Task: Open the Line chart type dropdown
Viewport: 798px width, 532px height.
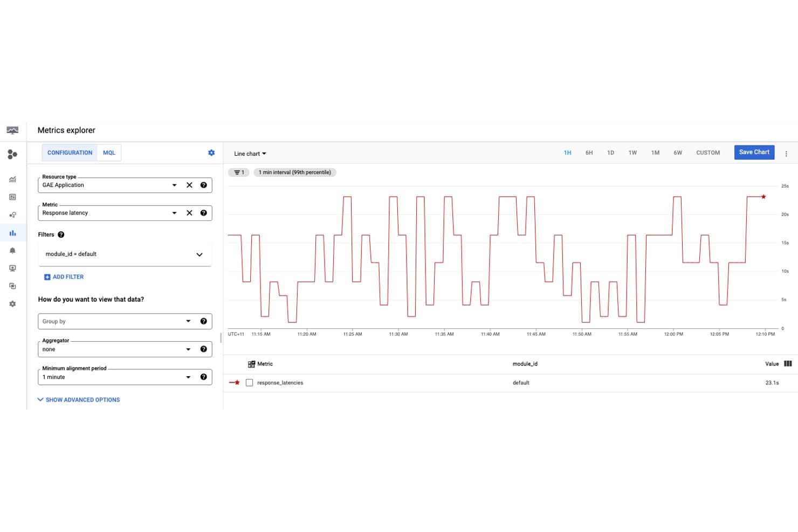Action: coord(250,154)
